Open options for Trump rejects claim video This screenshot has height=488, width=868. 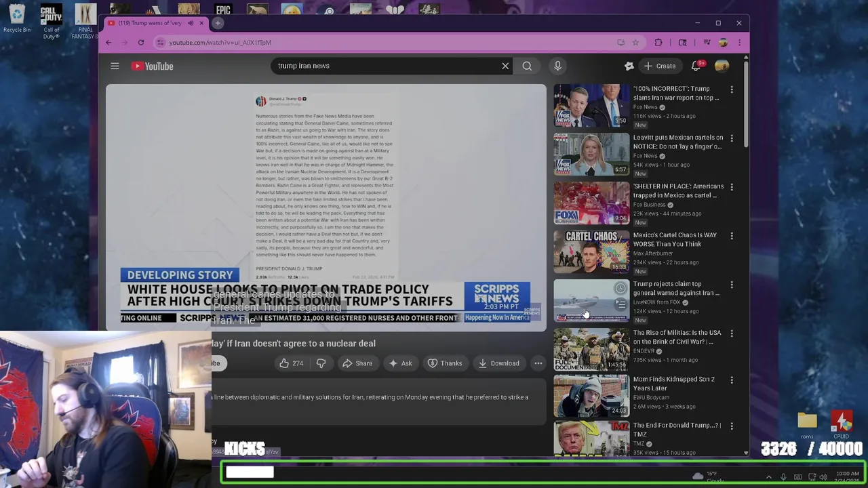pyautogui.click(x=732, y=285)
